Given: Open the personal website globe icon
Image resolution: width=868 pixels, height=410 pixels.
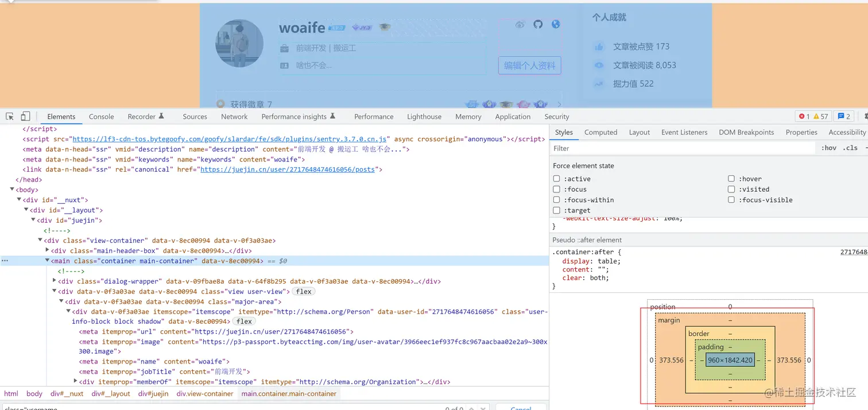Looking at the screenshot, I should (x=555, y=24).
